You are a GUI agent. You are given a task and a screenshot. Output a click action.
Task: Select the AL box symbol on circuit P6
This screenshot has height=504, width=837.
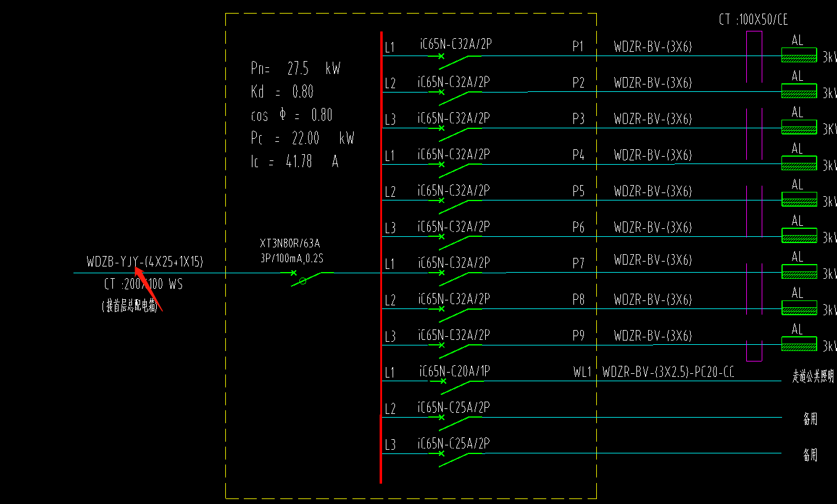coord(799,235)
